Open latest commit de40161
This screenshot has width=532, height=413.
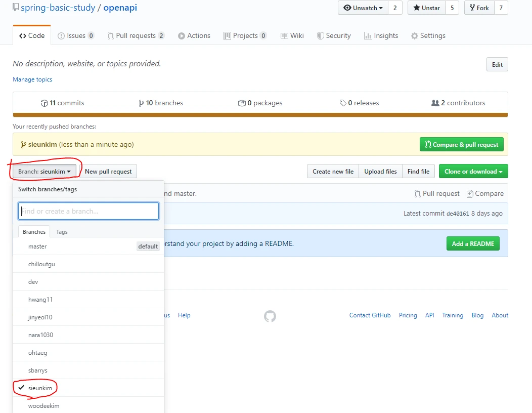(458, 214)
